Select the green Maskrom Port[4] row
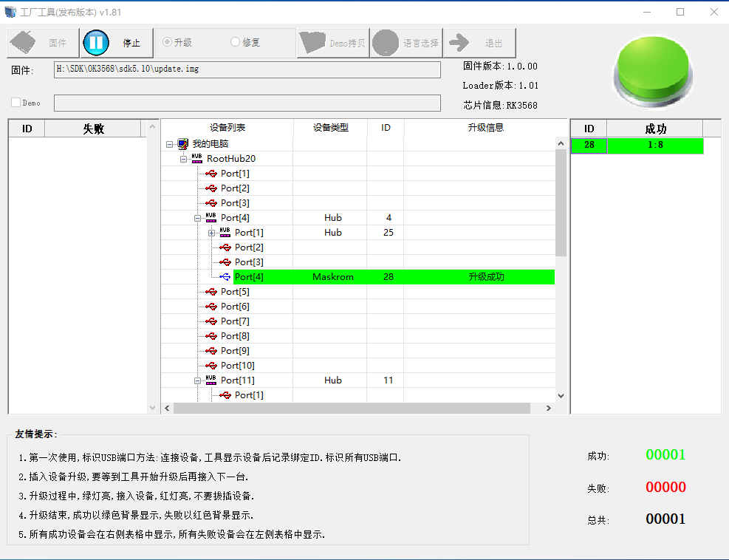This screenshot has width=729, height=560. [393, 277]
